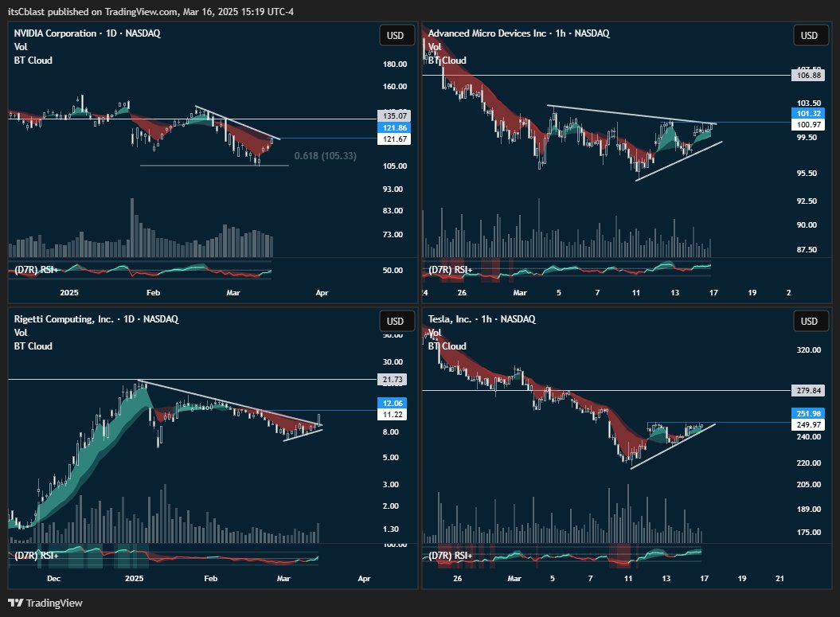Select the Advanced Micro Devices Inc chart title
The image size is (840, 617).
tap(518, 33)
